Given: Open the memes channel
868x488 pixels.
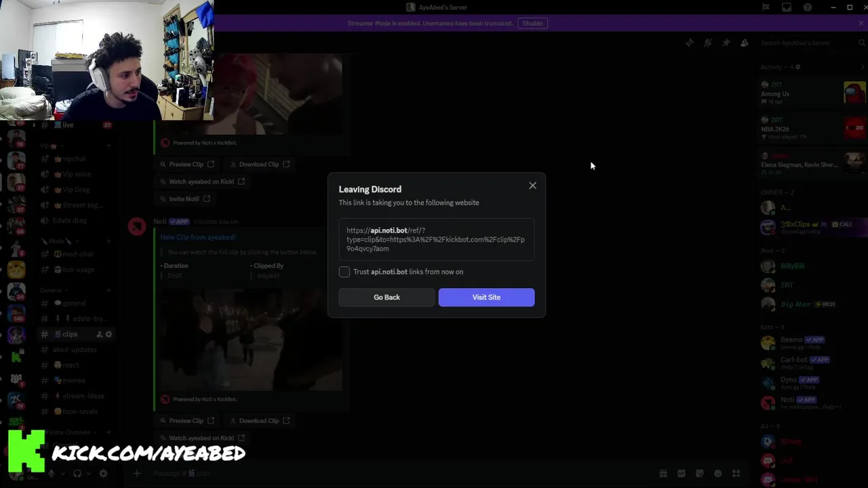Looking at the screenshot, I should coord(75,380).
